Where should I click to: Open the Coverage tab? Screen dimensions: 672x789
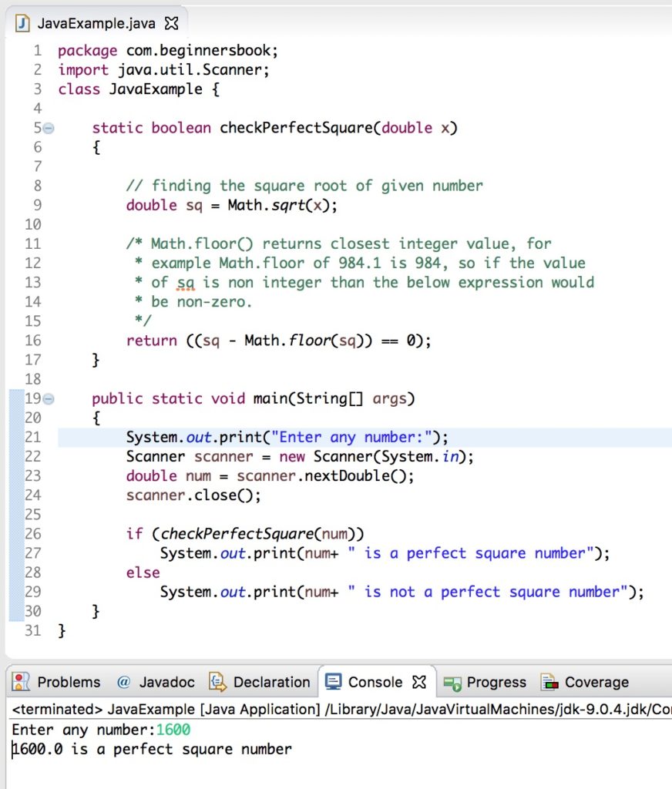(585, 682)
